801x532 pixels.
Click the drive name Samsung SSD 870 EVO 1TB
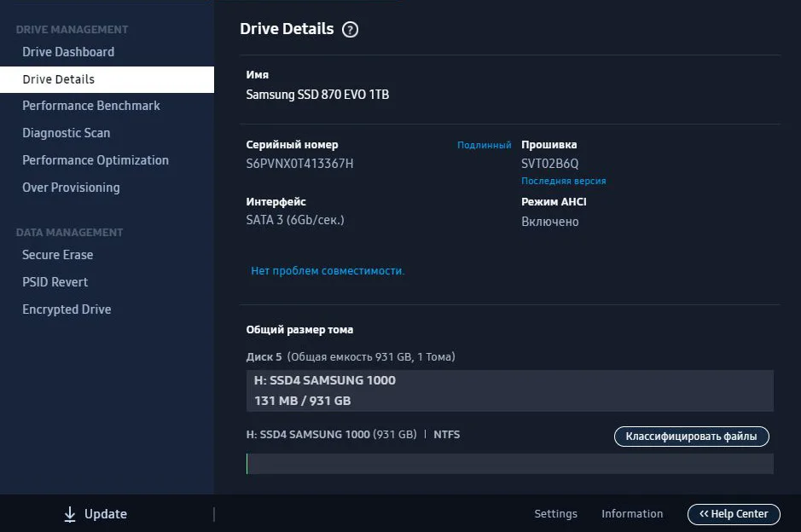[317, 95]
